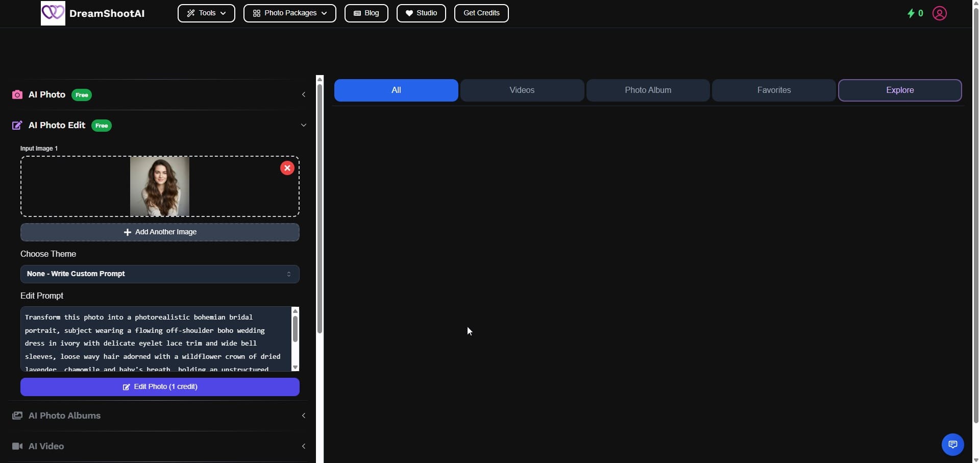The image size is (980, 463).
Task: Remove Input Image 1 with red X
Action: (287, 168)
